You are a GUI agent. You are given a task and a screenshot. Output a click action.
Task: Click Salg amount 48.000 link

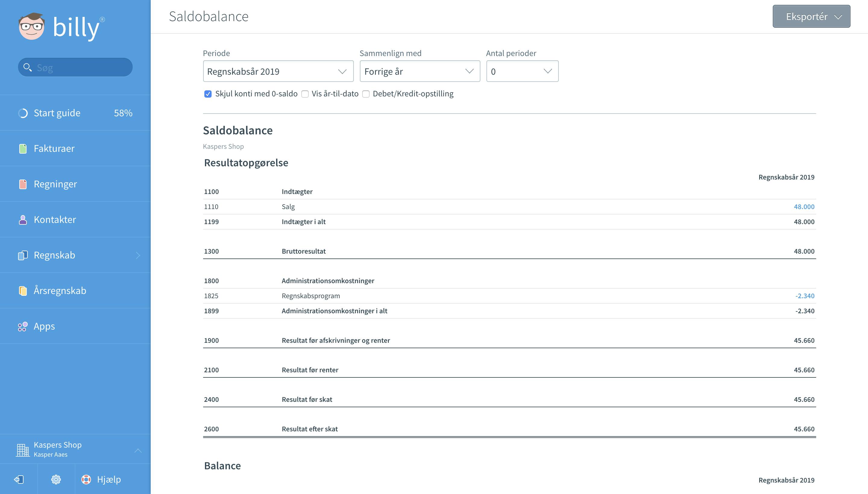[804, 207]
